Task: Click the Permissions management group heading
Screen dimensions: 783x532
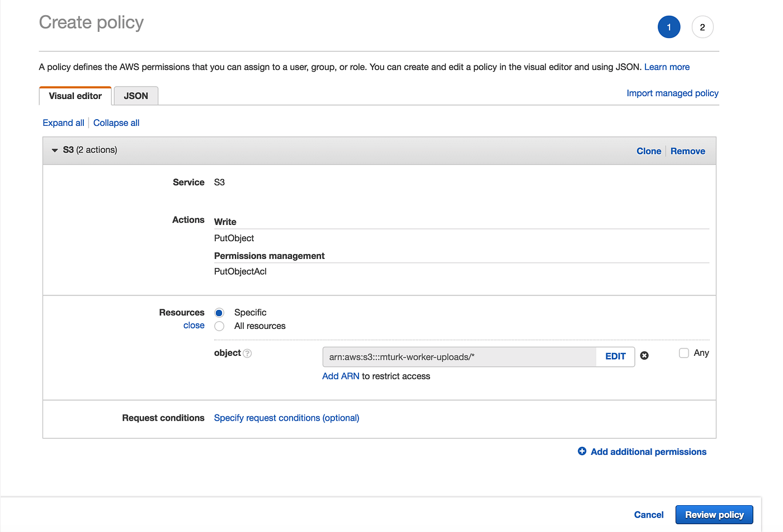Action: click(x=269, y=256)
